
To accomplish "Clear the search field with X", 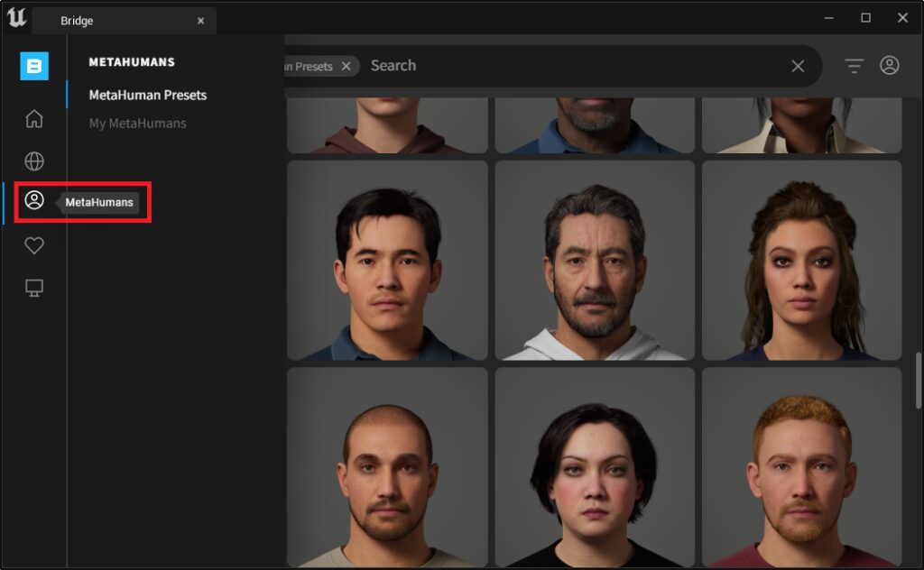I will coord(798,66).
